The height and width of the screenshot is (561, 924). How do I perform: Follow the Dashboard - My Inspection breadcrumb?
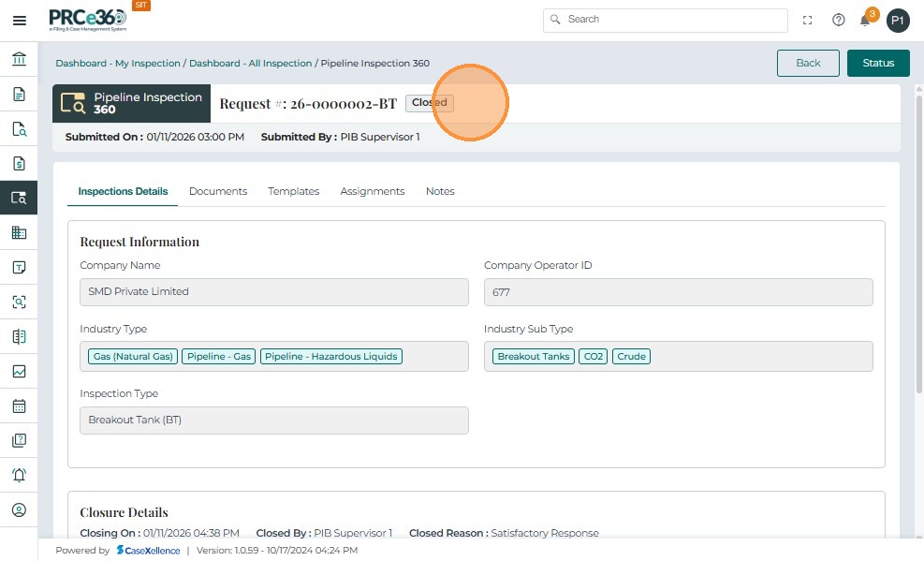(118, 64)
